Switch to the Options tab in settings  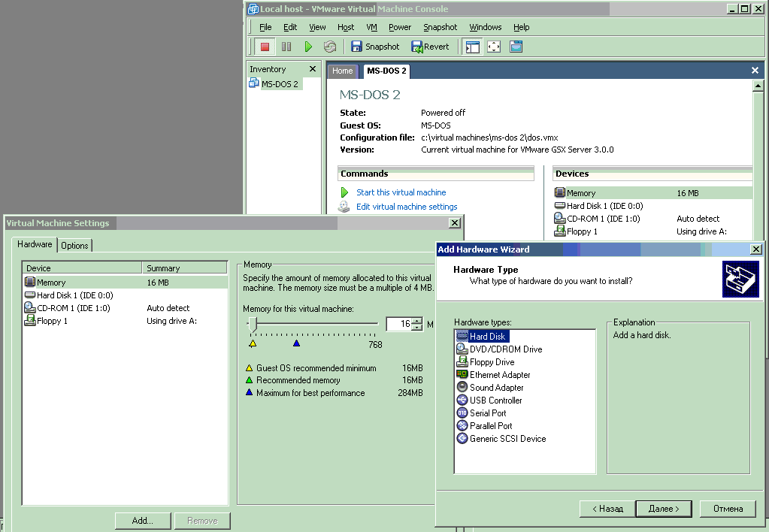pyautogui.click(x=74, y=246)
